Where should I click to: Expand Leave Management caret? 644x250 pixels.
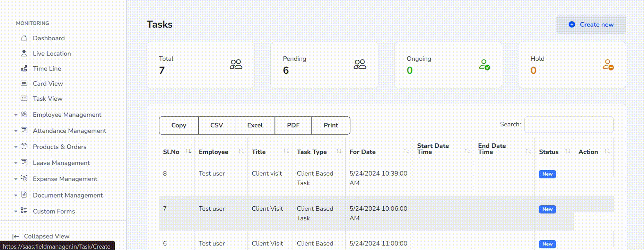click(16, 163)
